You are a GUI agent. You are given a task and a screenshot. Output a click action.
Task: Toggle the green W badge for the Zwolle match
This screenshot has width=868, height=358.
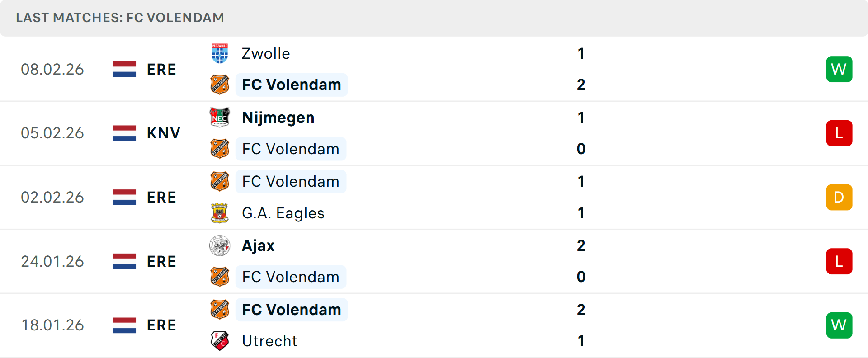coord(839,69)
